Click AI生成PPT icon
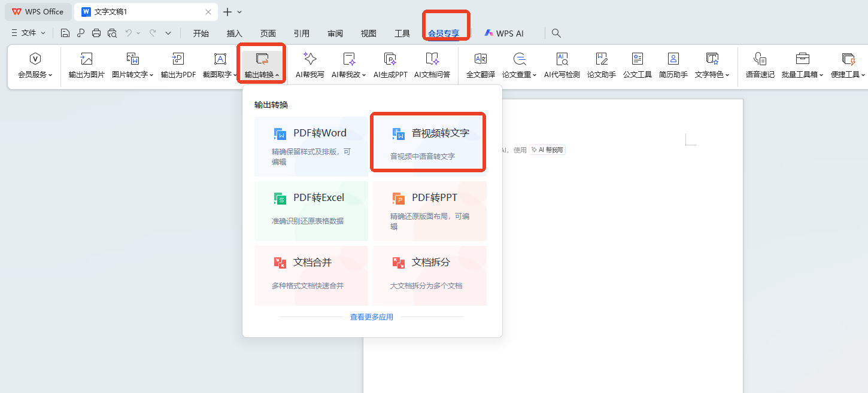The width and height of the screenshot is (868, 393). coord(390,59)
